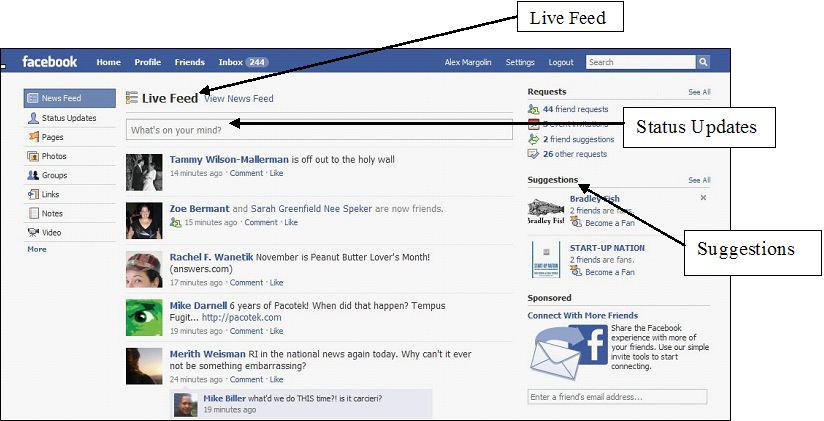This screenshot has height=421, width=824.
Task: Select the Groups icon in sidebar
Action: tap(33, 175)
